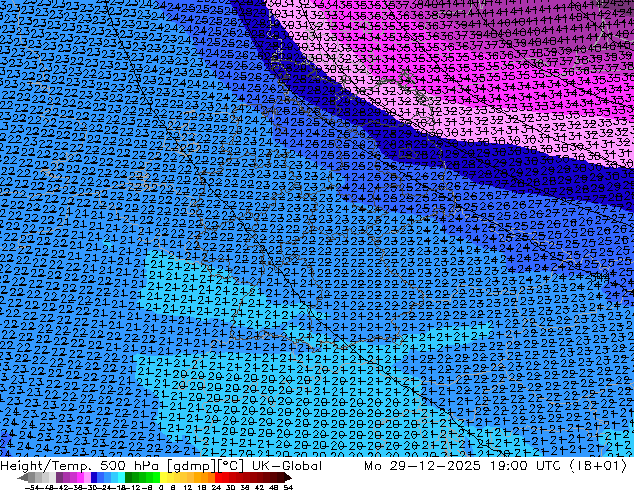Click the bright yellow legend swatch at 0
Screen dimensions: 634x490
coord(163,477)
